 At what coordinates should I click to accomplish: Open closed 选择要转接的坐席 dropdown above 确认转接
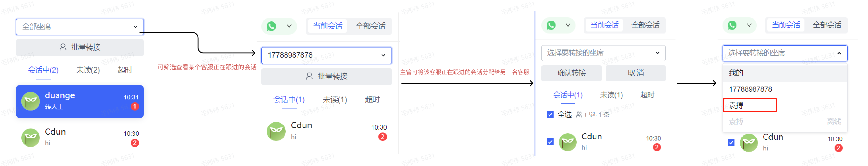[x=603, y=53]
